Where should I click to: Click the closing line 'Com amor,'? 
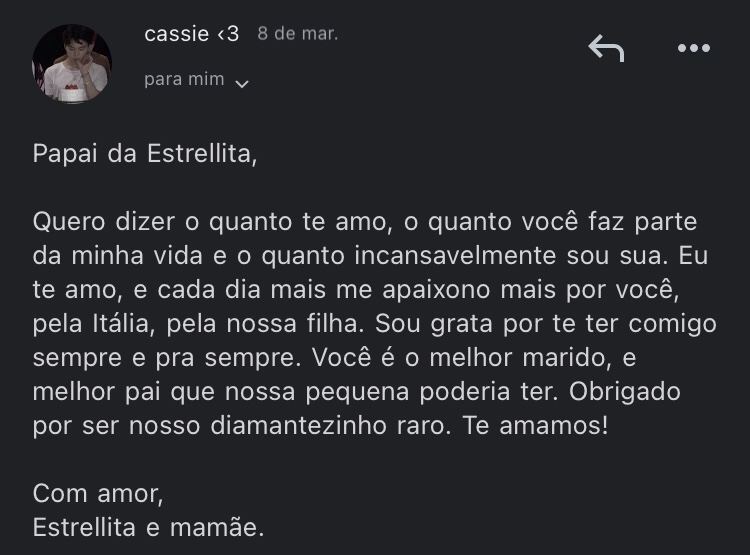[x=98, y=493]
